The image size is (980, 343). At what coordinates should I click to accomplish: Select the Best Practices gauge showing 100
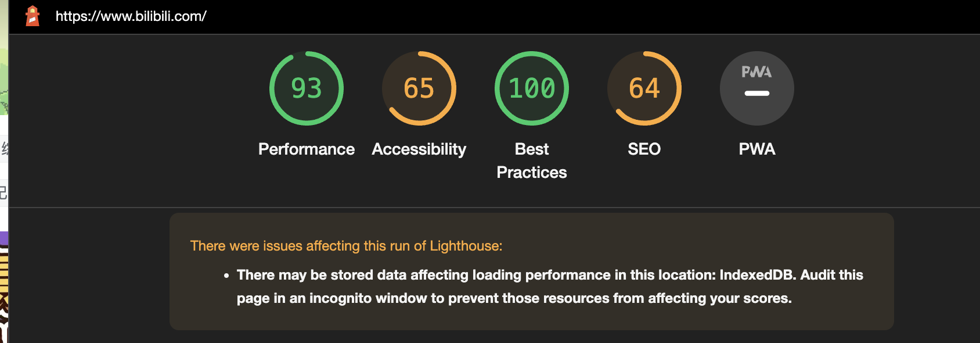[x=532, y=88]
